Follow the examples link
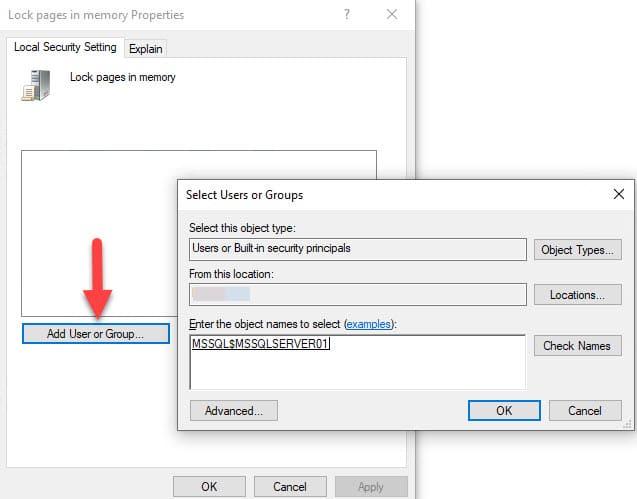The image size is (637, 499). (368, 324)
